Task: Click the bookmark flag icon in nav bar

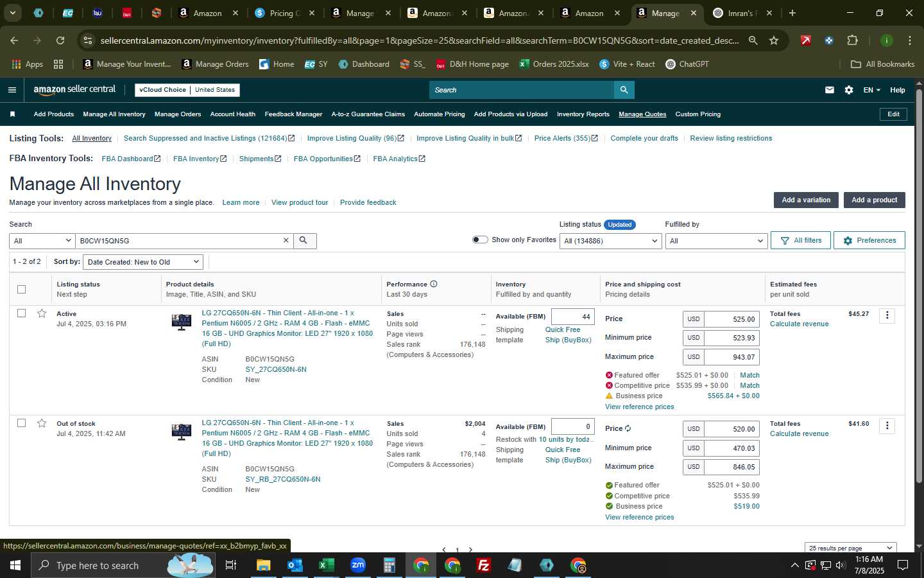Action: pyautogui.click(x=12, y=114)
